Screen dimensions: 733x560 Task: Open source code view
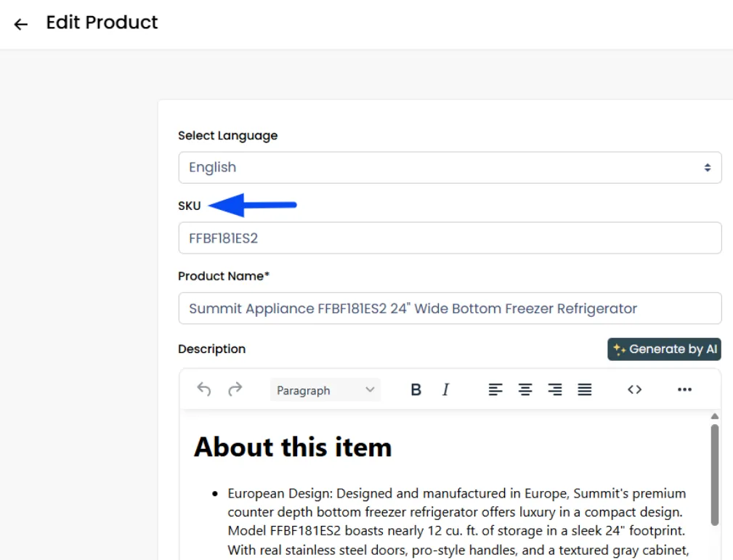pos(634,389)
